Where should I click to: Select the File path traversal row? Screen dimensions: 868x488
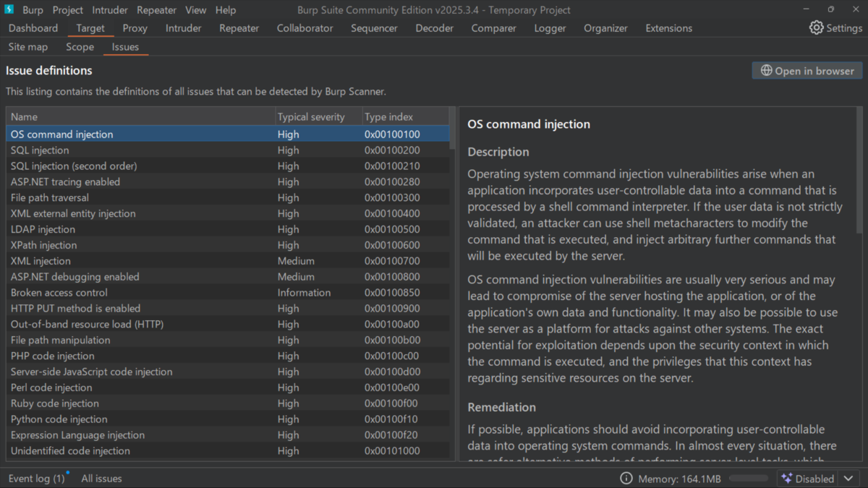[228, 198]
